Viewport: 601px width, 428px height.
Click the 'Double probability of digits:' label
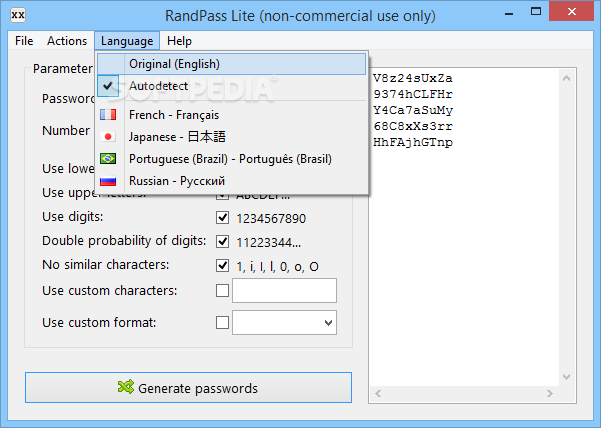point(124,241)
